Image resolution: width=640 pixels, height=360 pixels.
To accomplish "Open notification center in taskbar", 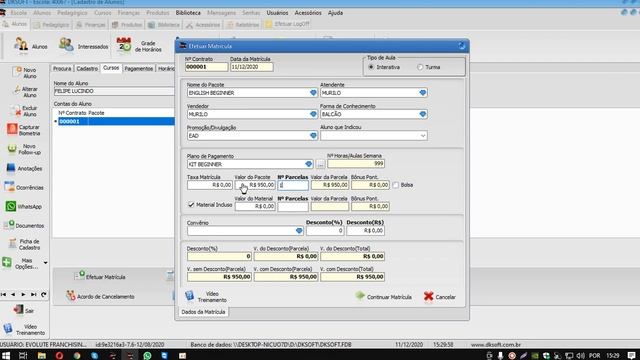I will pos(631,355).
